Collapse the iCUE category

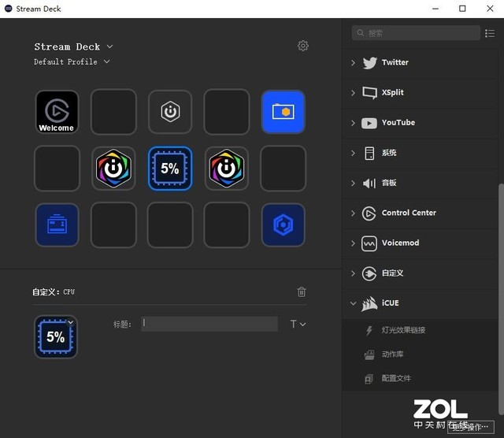pos(353,303)
